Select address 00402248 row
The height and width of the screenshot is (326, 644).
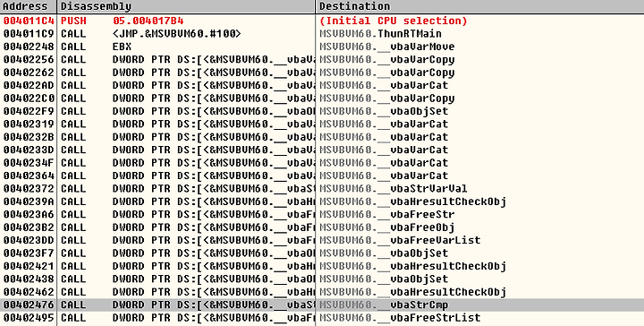[x=29, y=47]
